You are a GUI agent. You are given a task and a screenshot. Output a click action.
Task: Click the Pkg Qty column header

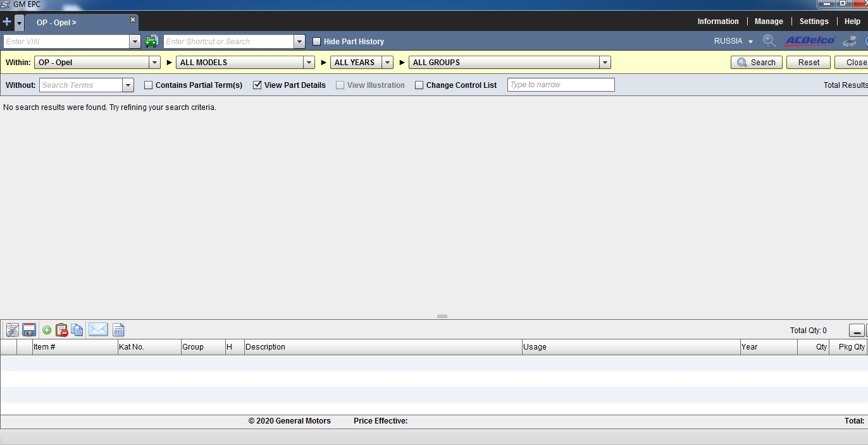pyautogui.click(x=849, y=347)
